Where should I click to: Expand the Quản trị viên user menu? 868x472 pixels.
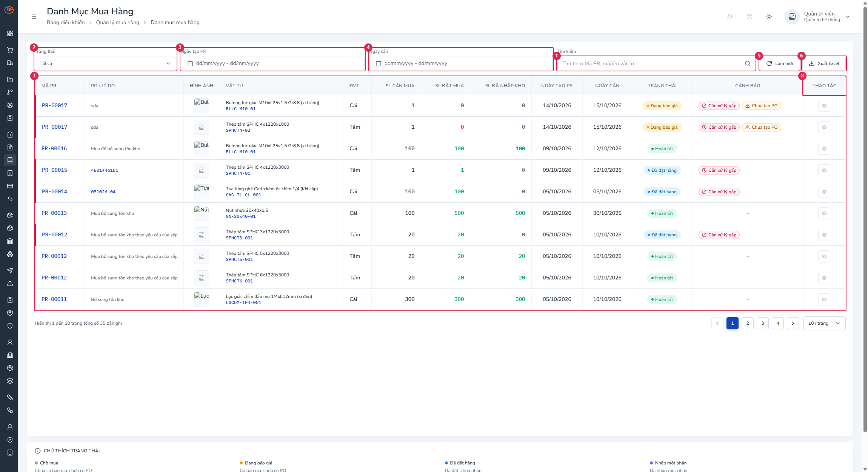click(x=817, y=17)
